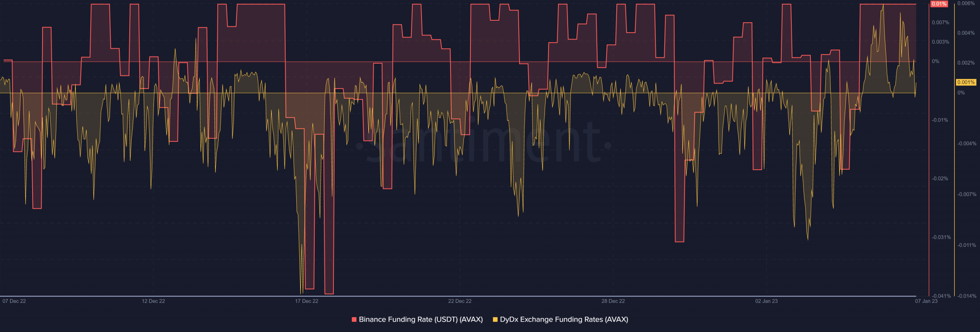
Task: Click the 0.003% Binance axis label
Action: 941,42
